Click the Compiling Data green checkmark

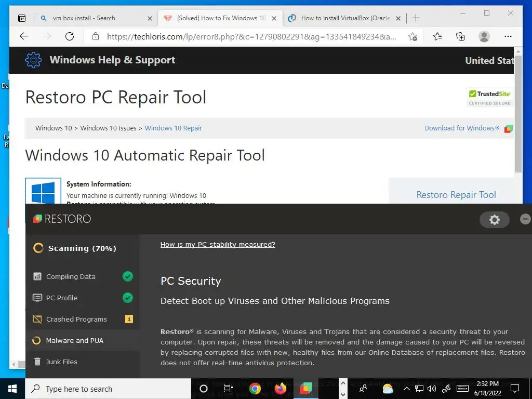pyautogui.click(x=128, y=276)
